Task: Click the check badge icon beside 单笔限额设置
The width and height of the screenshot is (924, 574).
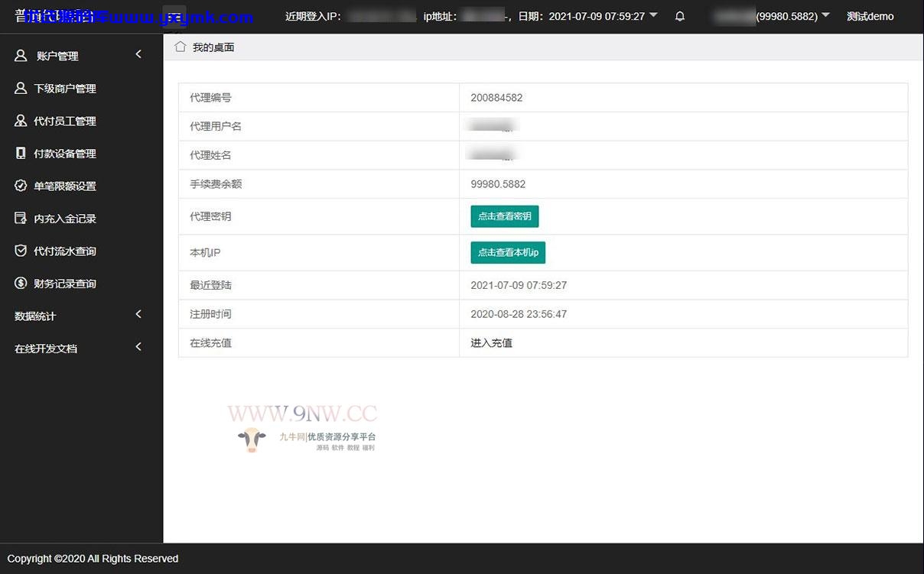Action: tap(21, 186)
